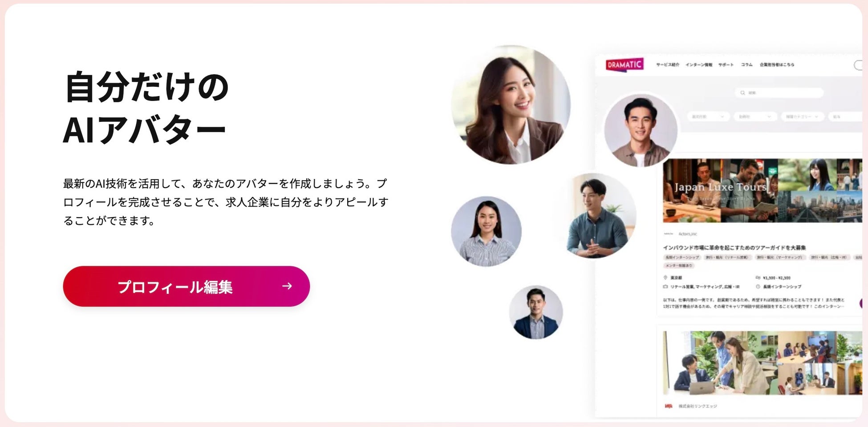The width and height of the screenshot is (868, 427).
Task: Open the インターン情報 menu item
Action: click(699, 65)
